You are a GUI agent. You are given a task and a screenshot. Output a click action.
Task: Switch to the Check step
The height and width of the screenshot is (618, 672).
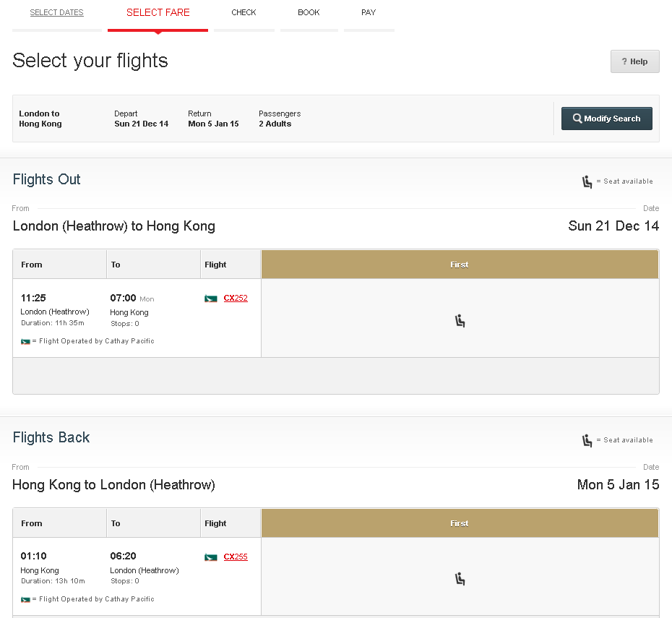click(244, 13)
